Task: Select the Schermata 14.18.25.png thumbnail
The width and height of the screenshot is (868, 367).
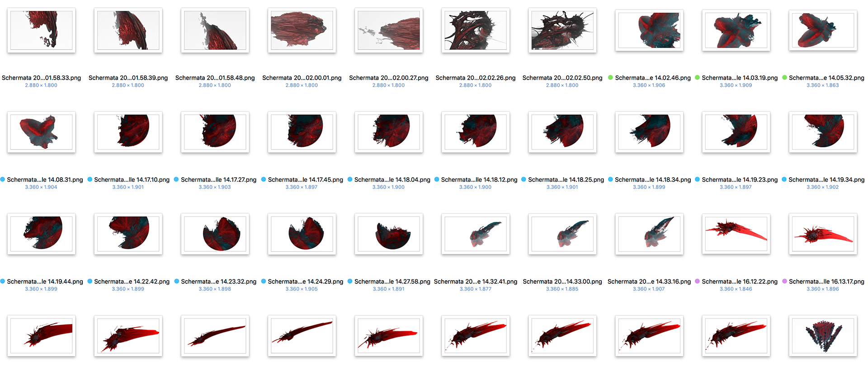Action: click(x=562, y=132)
